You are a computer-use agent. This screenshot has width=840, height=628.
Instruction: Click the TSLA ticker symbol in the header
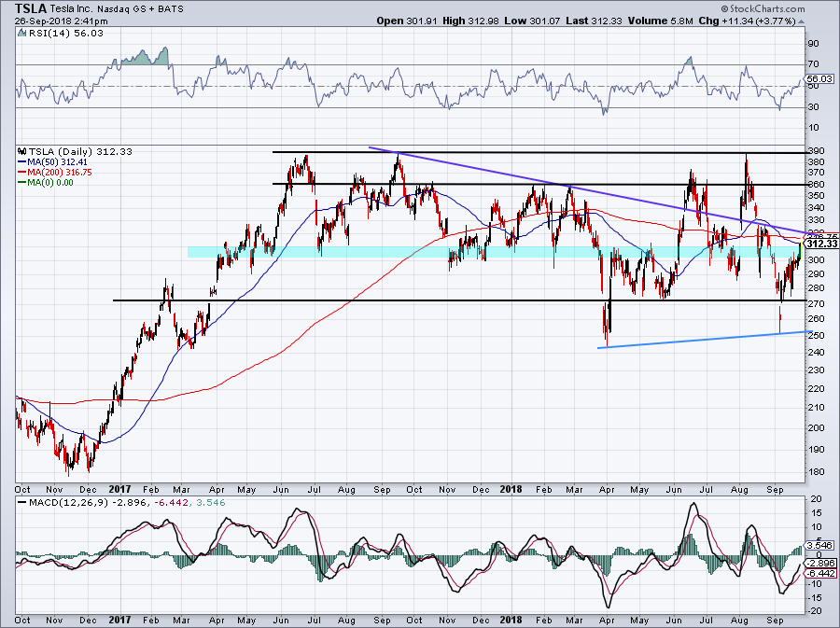click(31, 8)
